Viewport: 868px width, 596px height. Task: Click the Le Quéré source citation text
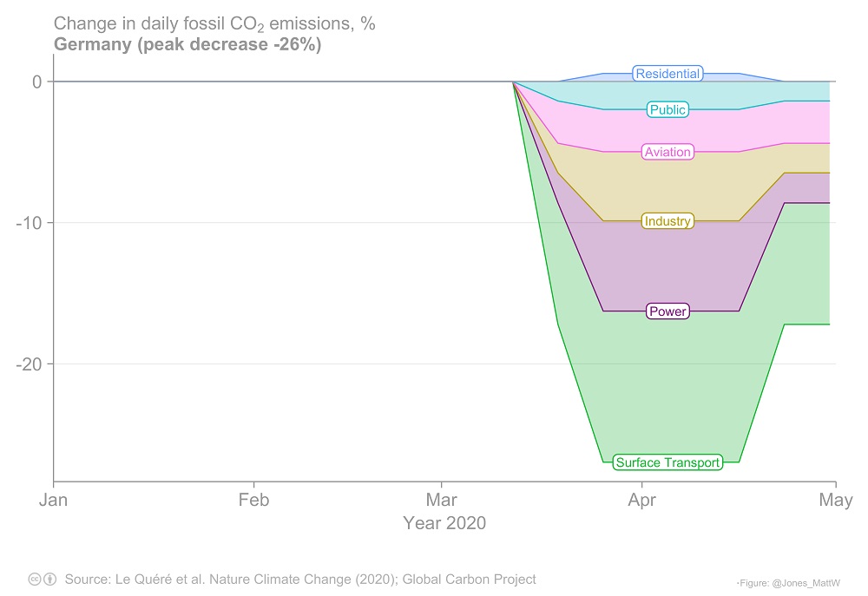300,580
